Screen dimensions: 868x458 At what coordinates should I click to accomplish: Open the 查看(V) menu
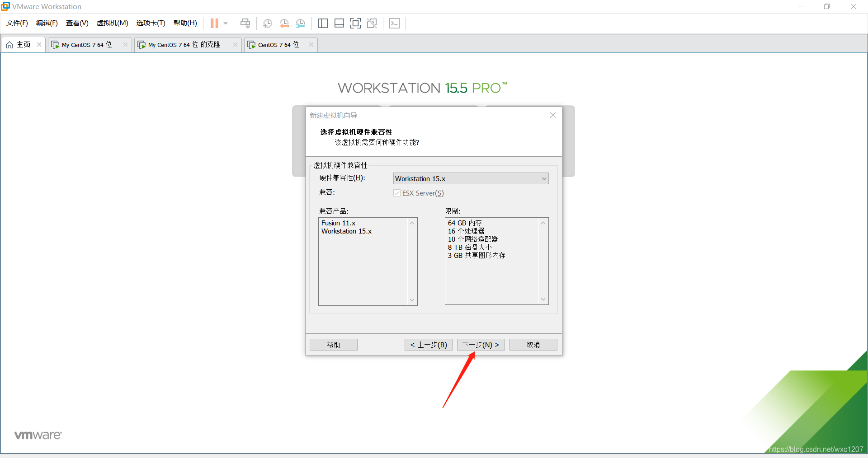pyautogui.click(x=77, y=23)
